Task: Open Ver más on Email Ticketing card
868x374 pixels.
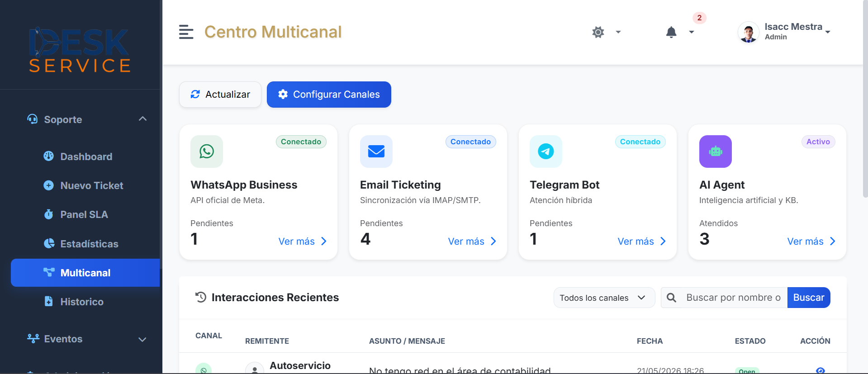Action: click(472, 241)
